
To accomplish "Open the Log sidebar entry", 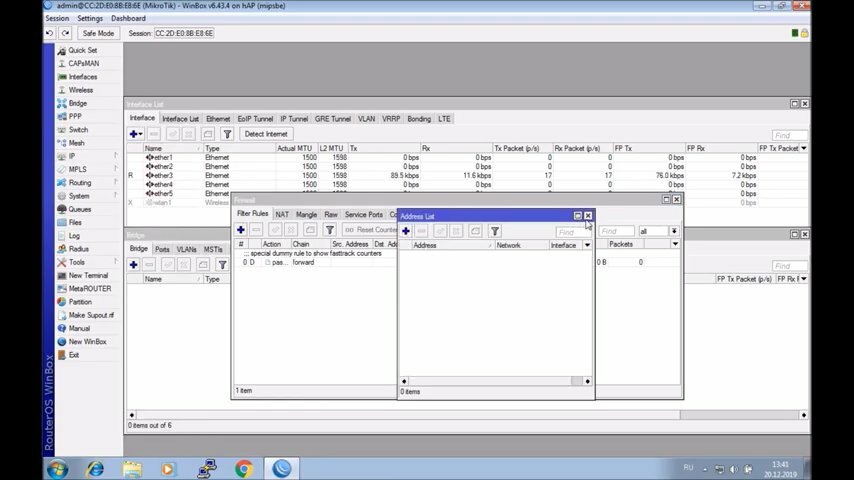I will coord(74,236).
